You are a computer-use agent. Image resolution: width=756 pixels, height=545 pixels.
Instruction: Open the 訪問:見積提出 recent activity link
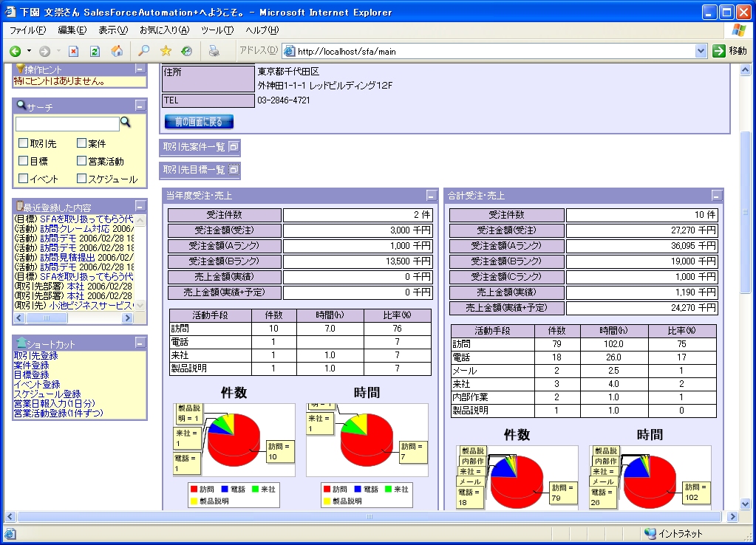point(67,257)
